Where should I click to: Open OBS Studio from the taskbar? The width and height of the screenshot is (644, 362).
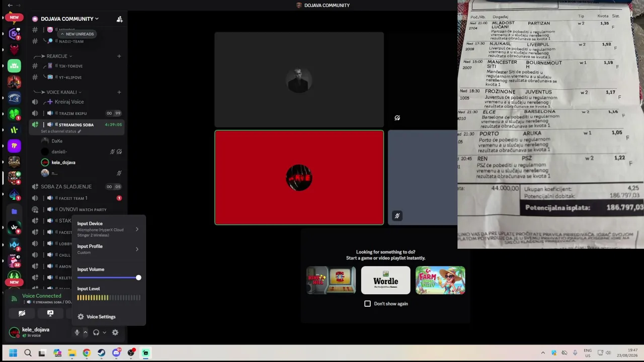[131, 353]
